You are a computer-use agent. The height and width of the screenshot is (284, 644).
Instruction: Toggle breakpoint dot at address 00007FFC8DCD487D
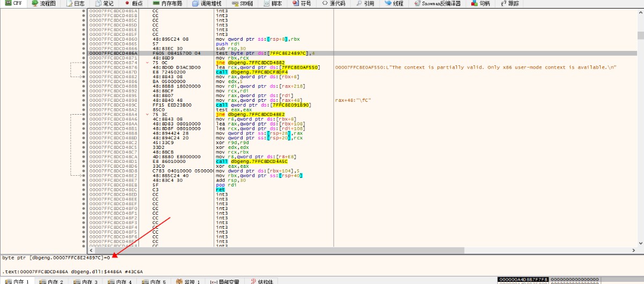point(83,72)
